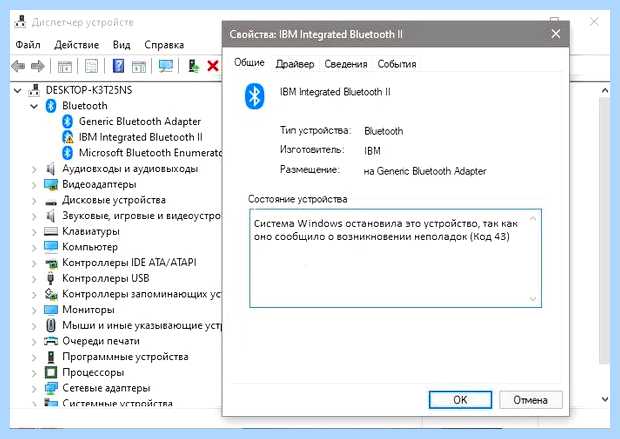The width and height of the screenshot is (620, 439).
Task: Open the Действие menu
Action: coord(76,45)
